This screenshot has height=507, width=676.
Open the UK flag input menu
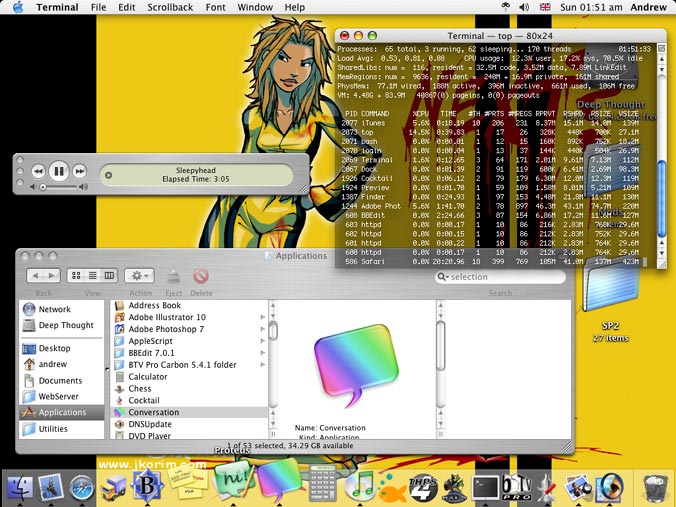545,7
